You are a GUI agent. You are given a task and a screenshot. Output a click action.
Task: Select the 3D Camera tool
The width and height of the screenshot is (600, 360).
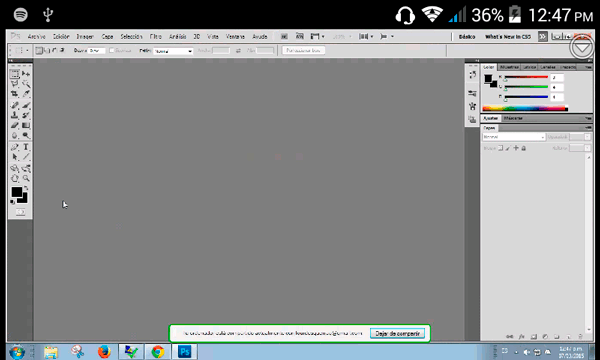(x=26, y=168)
